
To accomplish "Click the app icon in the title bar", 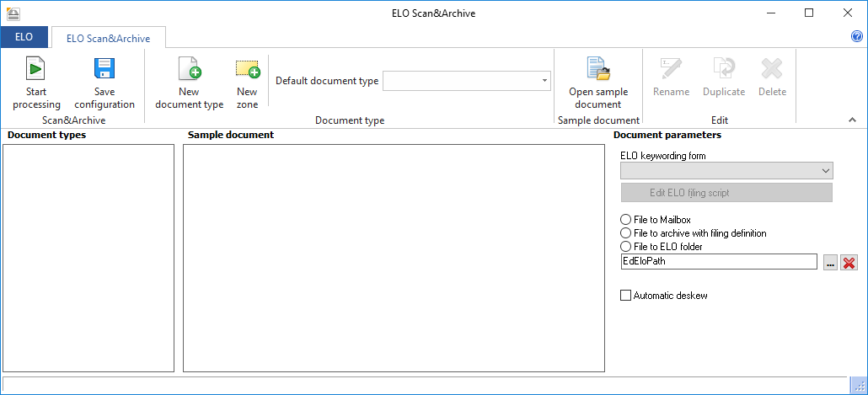I will coord(13,13).
